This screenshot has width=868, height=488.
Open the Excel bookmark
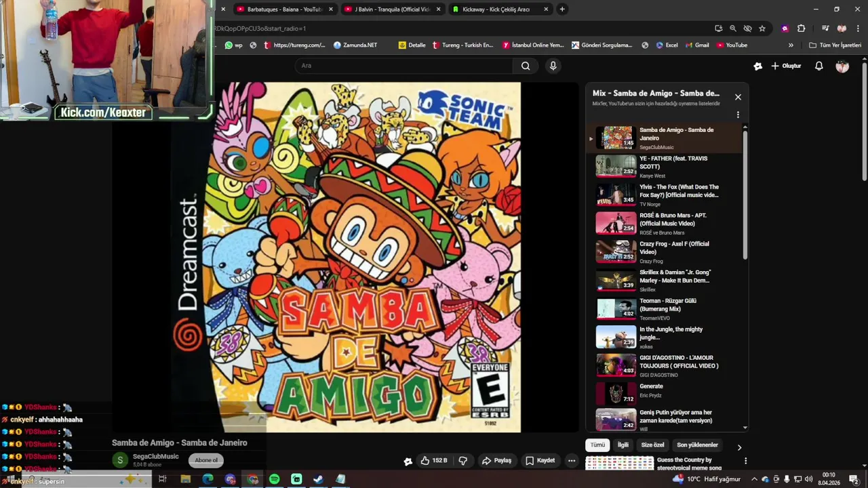pos(666,45)
